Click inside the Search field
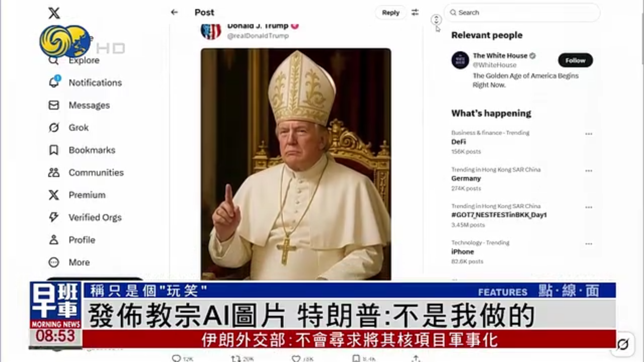 coord(522,13)
